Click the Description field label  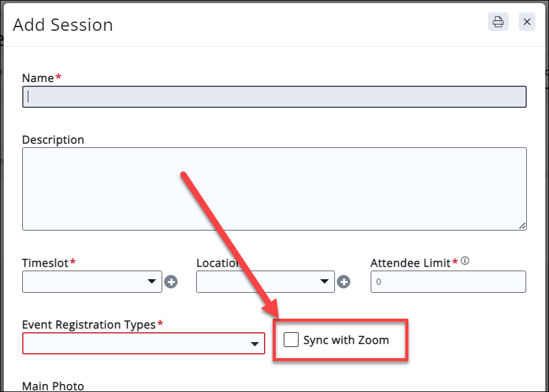[x=53, y=140]
